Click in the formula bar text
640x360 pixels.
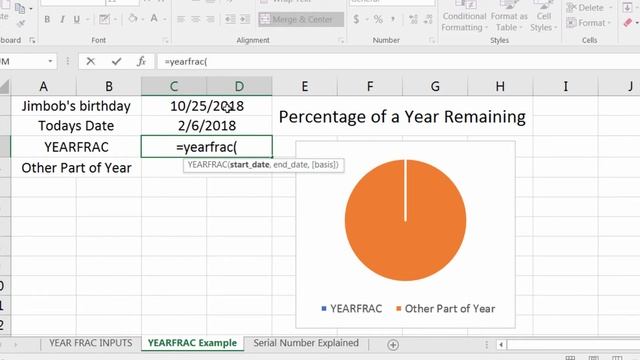pyautogui.click(x=186, y=62)
